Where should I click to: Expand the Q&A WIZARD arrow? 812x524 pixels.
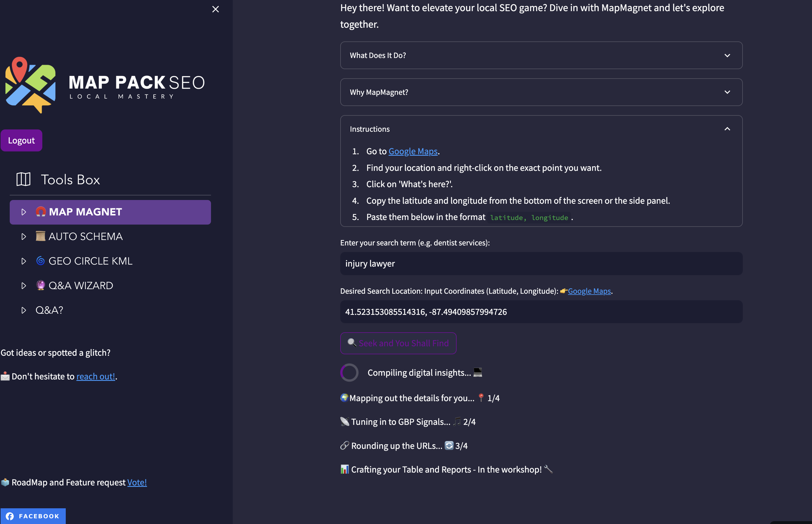[x=23, y=285]
